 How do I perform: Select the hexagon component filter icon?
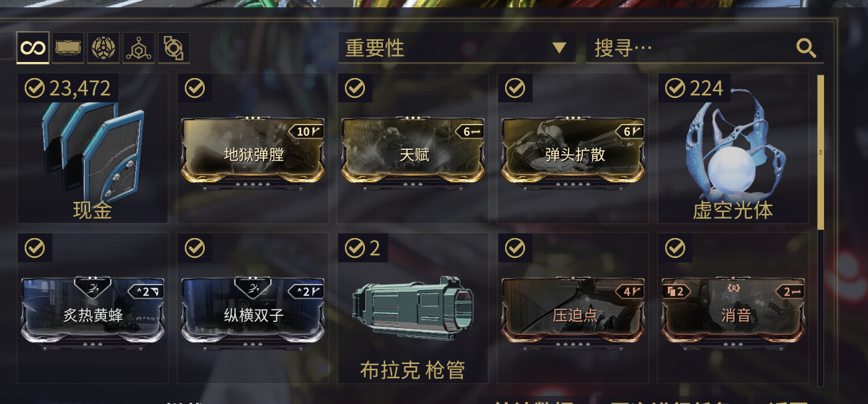[139, 48]
